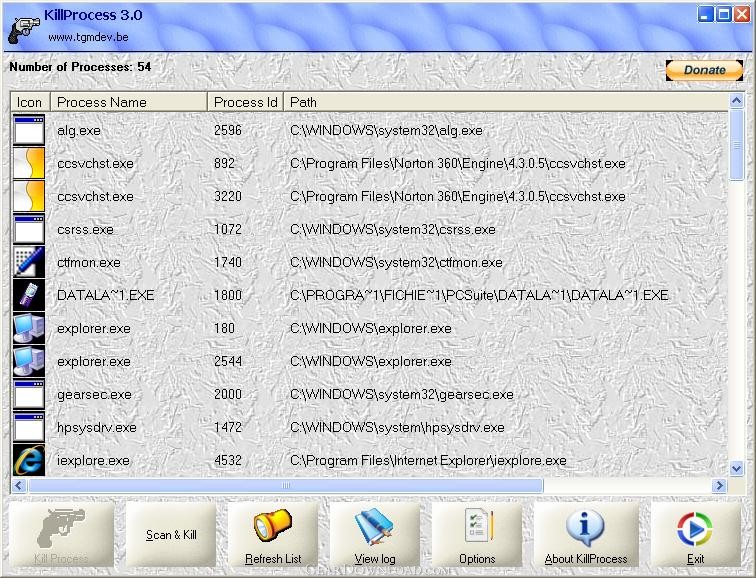Click the Scan & Kill button
The image size is (756, 578).
click(171, 535)
